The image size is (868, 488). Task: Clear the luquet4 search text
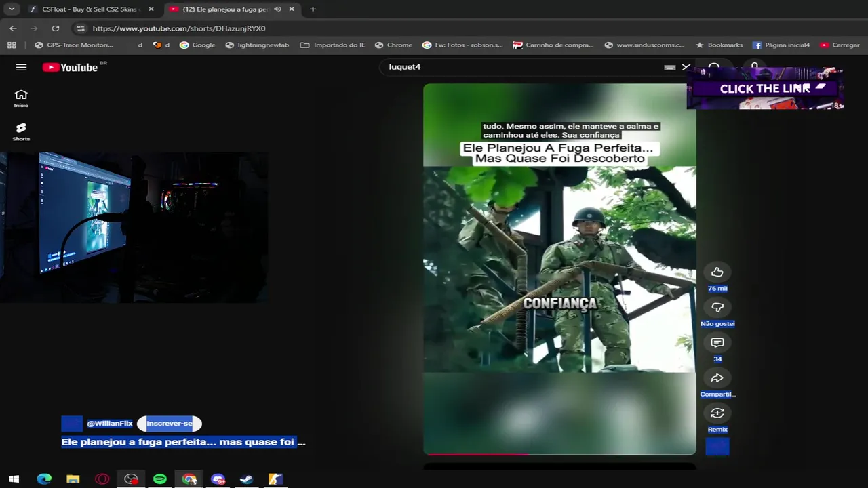coord(686,67)
